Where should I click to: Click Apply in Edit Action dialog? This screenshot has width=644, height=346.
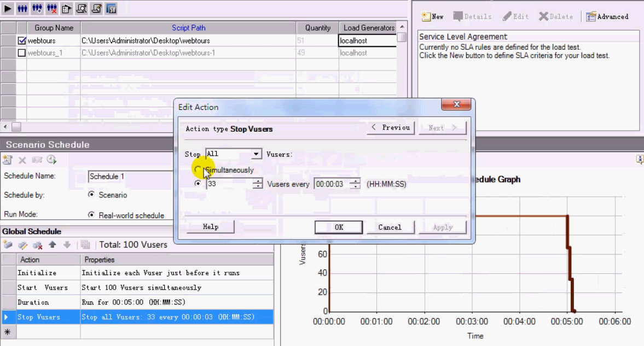tap(443, 227)
